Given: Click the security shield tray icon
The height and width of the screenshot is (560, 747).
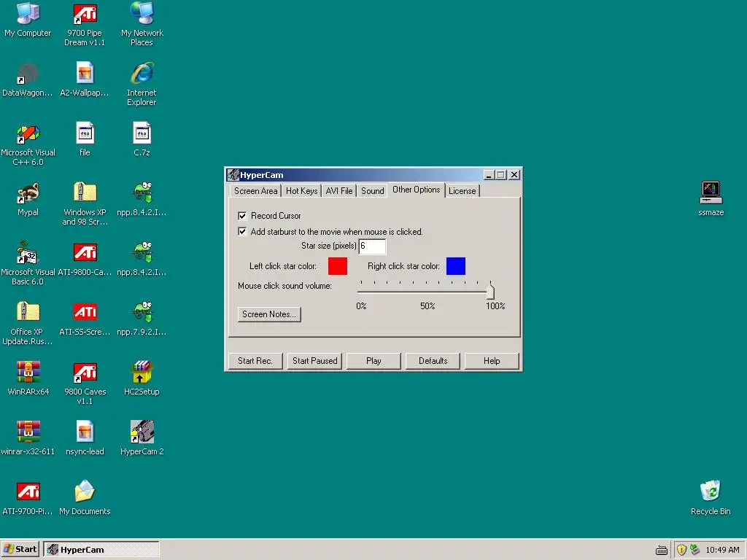Looking at the screenshot, I should [x=682, y=550].
